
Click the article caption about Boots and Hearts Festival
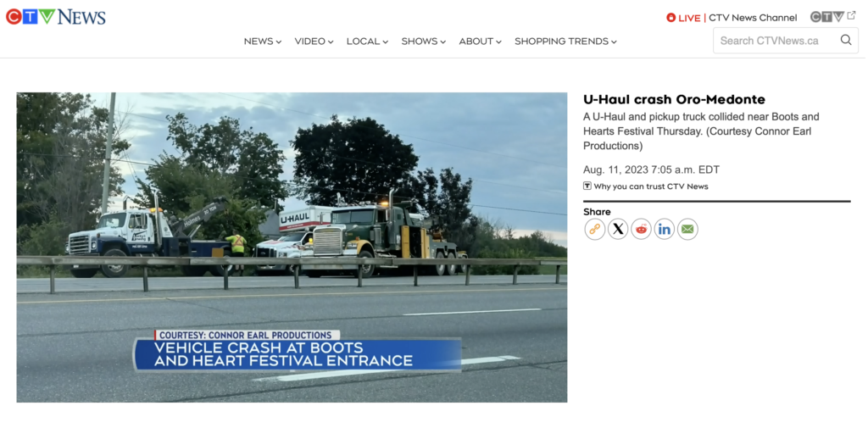(x=701, y=131)
